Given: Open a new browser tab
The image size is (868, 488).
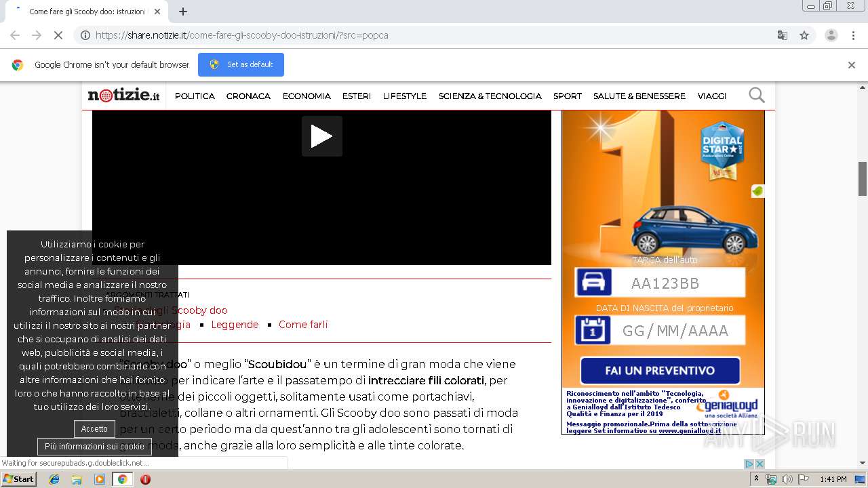Looking at the screenshot, I should click(183, 12).
